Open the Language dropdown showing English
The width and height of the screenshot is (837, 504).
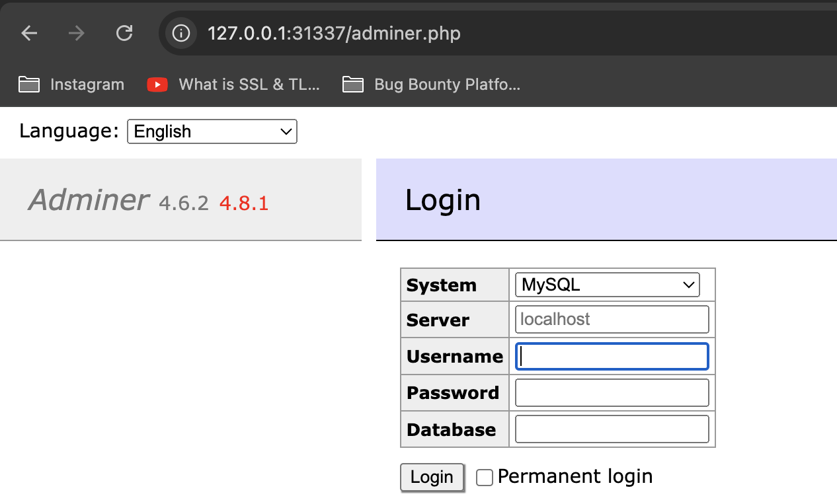pyautogui.click(x=212, y=131)
